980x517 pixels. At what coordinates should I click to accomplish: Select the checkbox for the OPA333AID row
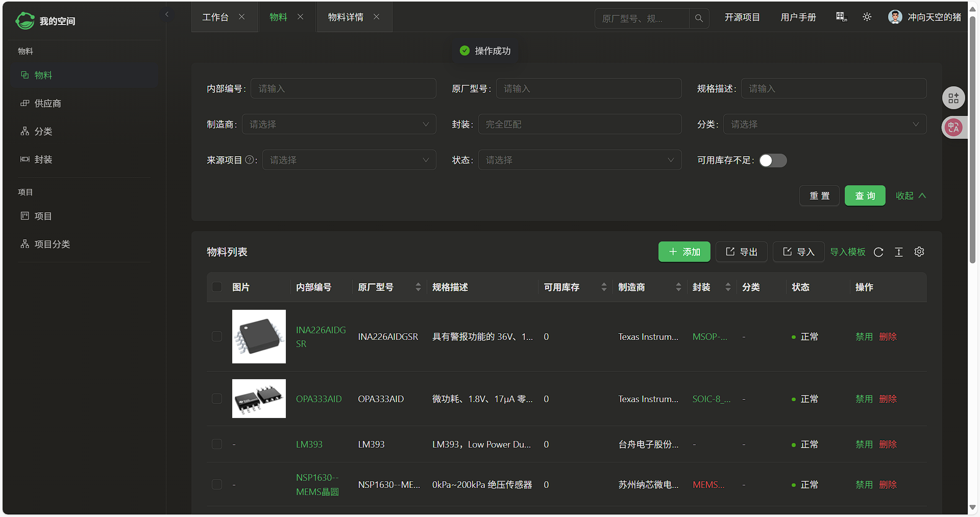(x=217, y=399)
